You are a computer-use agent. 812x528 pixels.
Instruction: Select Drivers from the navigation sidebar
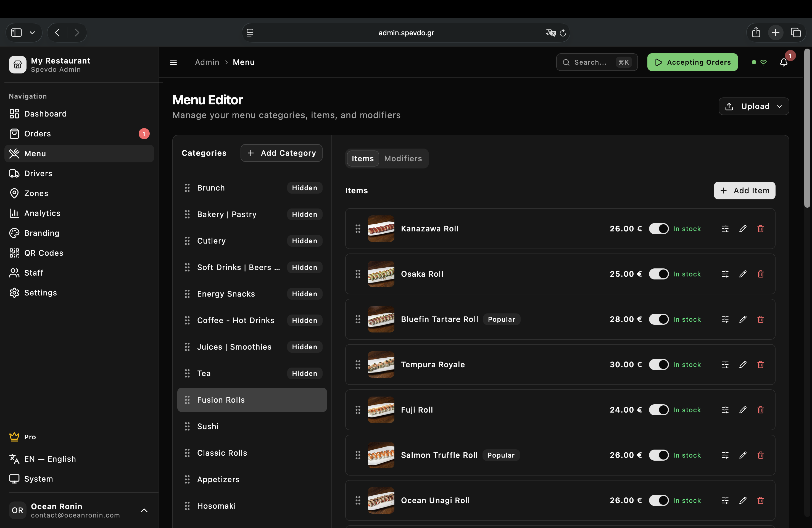38,173
